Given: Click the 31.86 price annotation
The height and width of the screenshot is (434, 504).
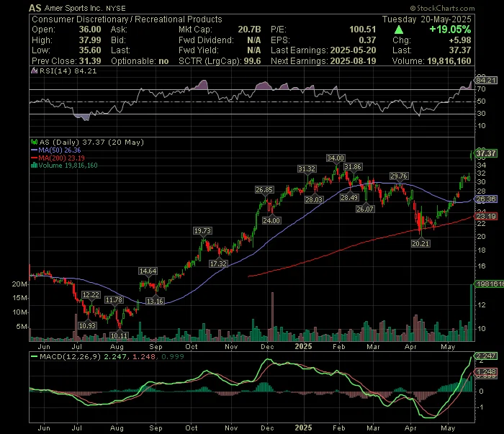Looking at the screenshot, I should point(353,167).
